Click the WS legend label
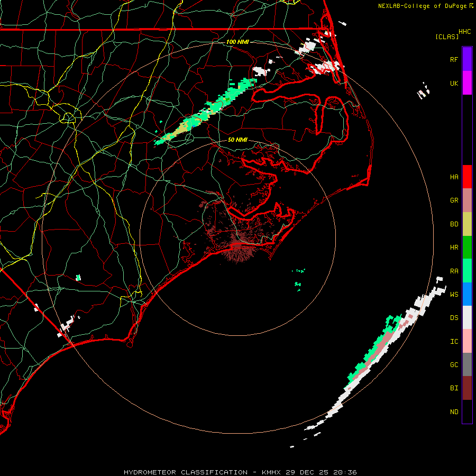476x476 pixels. pyautogui.click(x=454, y=294)
